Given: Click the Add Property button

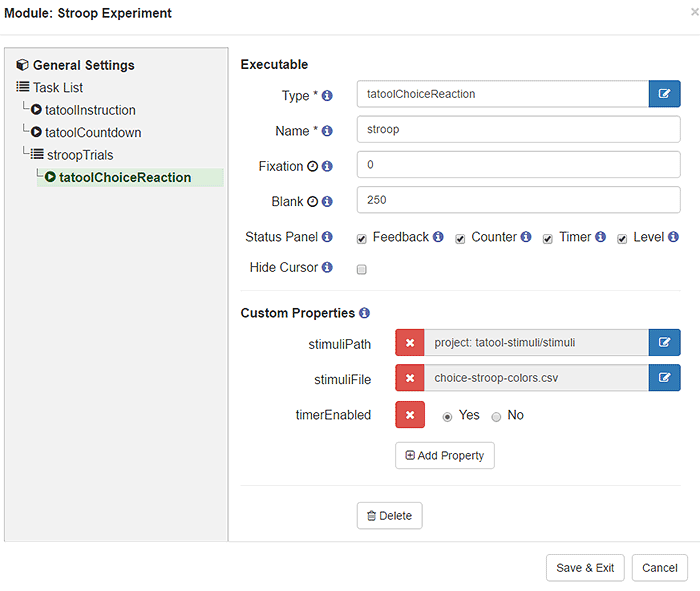Looking at the screenshot, I should point(444,455).
